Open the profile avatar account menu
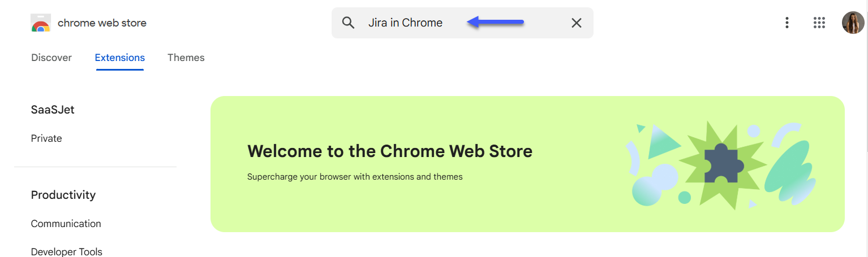Viewport: 868px width, 257px height. pos(853,23)
